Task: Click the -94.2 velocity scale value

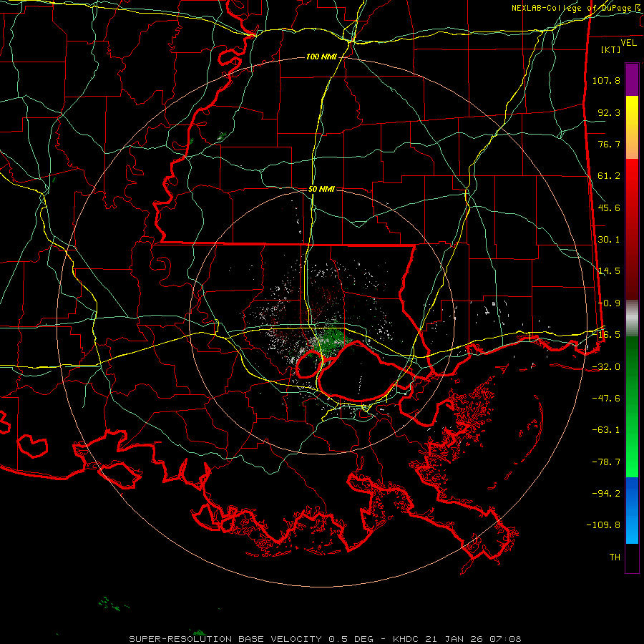Action: tap(606, 494)
